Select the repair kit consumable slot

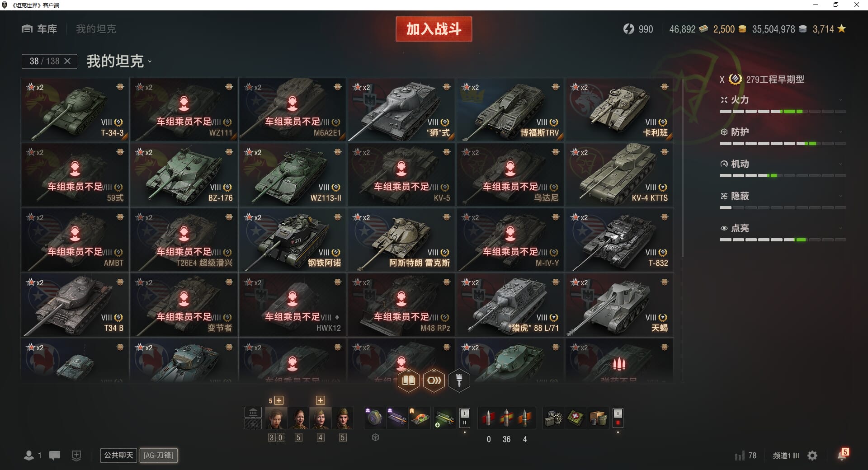coord(553,418)
